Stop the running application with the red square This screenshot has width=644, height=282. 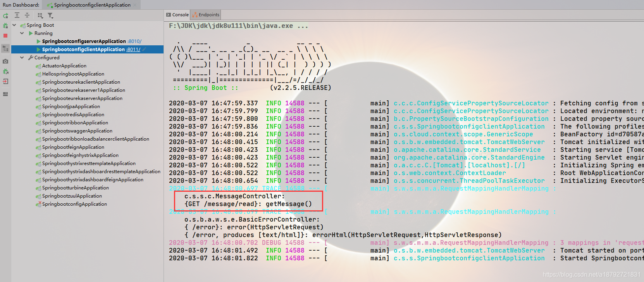point(5,36)
